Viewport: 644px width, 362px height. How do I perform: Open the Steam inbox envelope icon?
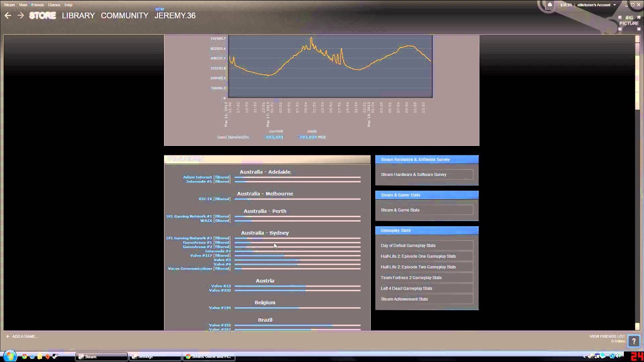(549, 5)
